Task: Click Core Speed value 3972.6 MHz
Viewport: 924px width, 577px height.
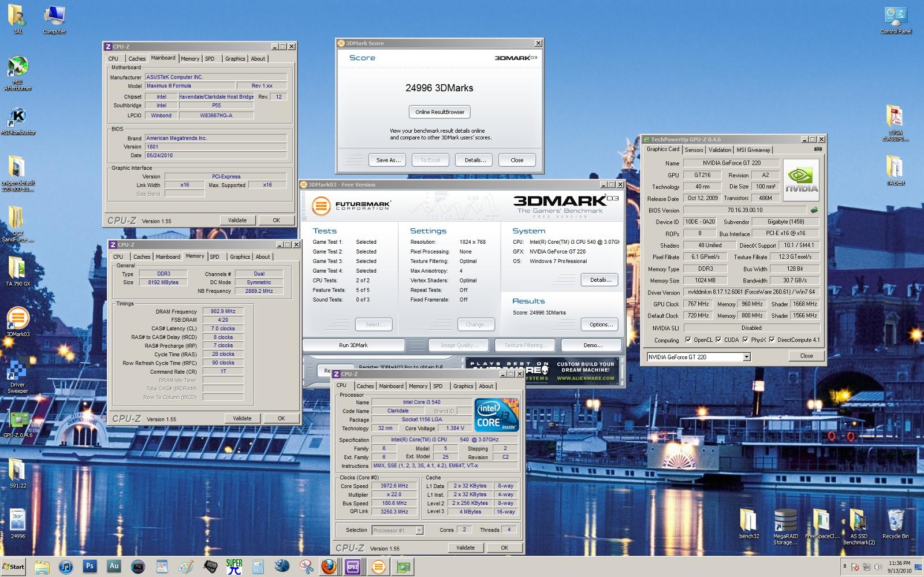Action: (x=394, y=486)
